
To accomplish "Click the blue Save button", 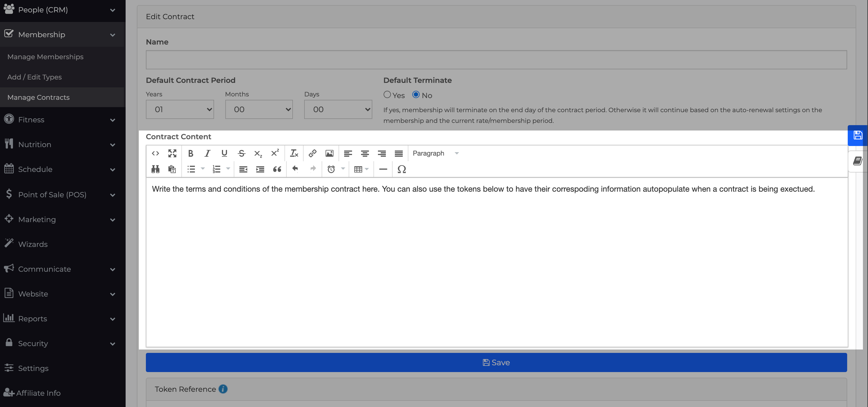I will coord(496,362).
